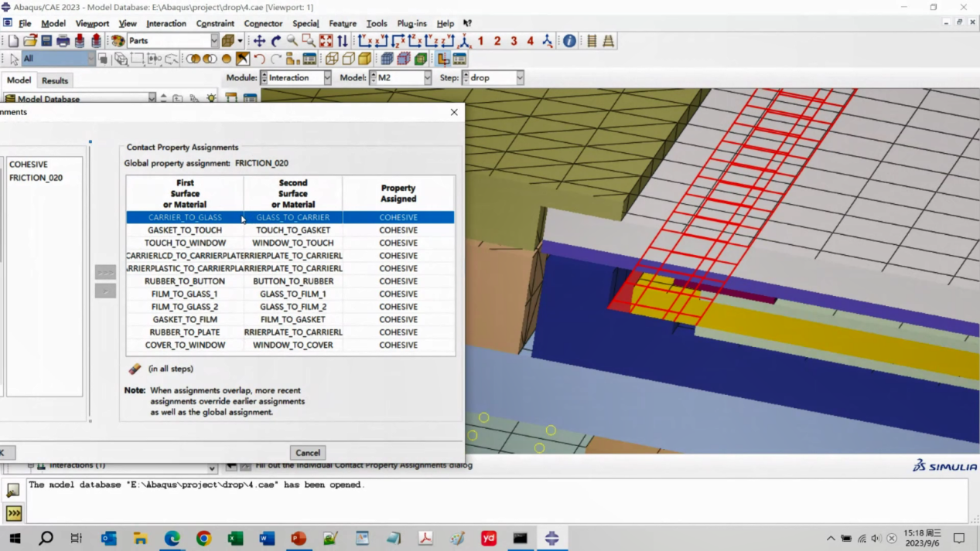Open the dropdown beside Interactions (1)
Viewport: 980px width, 551px height.
[212, 468]
